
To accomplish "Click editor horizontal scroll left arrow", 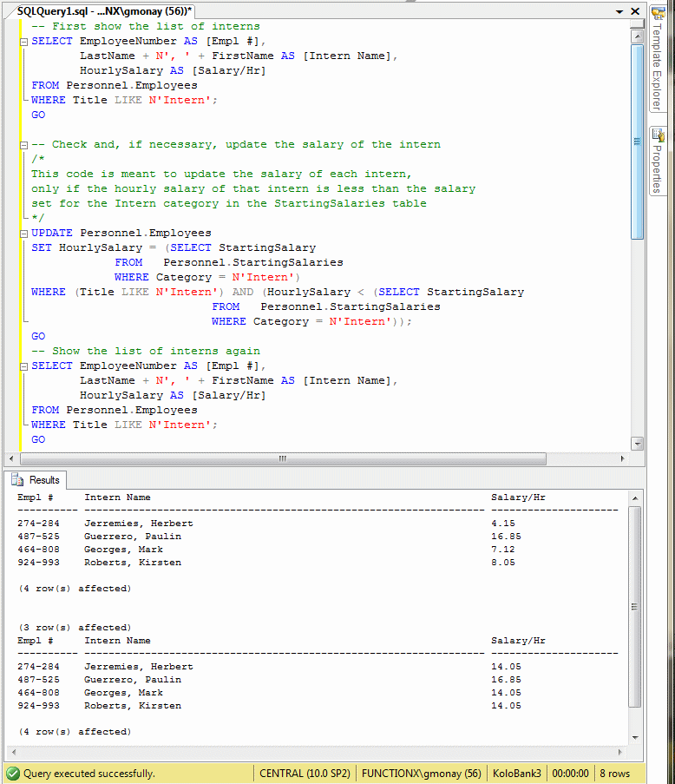I will tap(11, 458).
